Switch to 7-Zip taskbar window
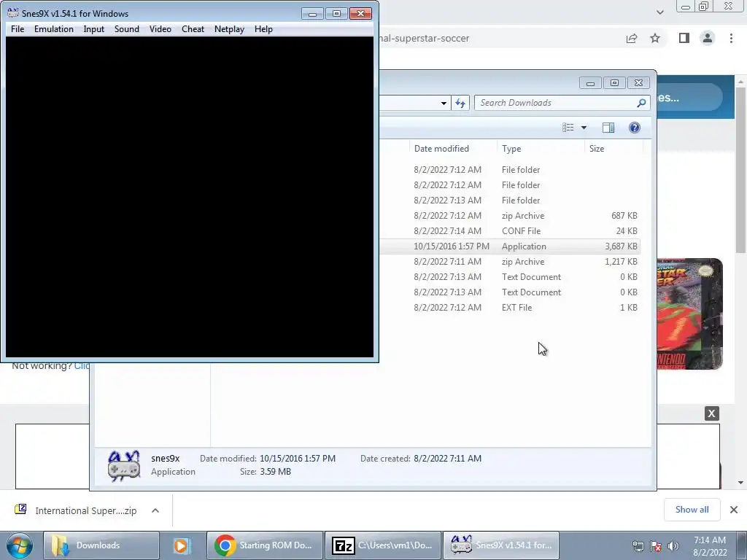The image size is (747, 560). [x=382, y=545]
